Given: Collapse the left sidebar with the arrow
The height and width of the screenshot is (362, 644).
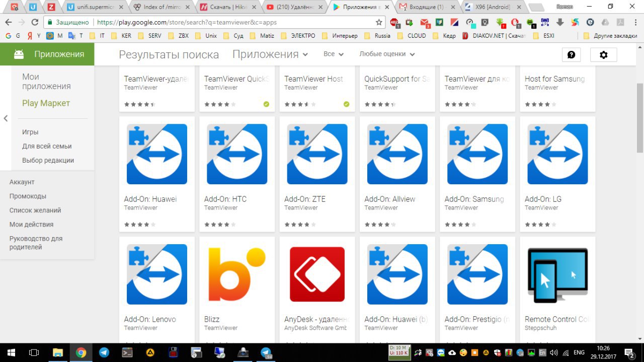Looking at the screenshot, I should point(6,118).
